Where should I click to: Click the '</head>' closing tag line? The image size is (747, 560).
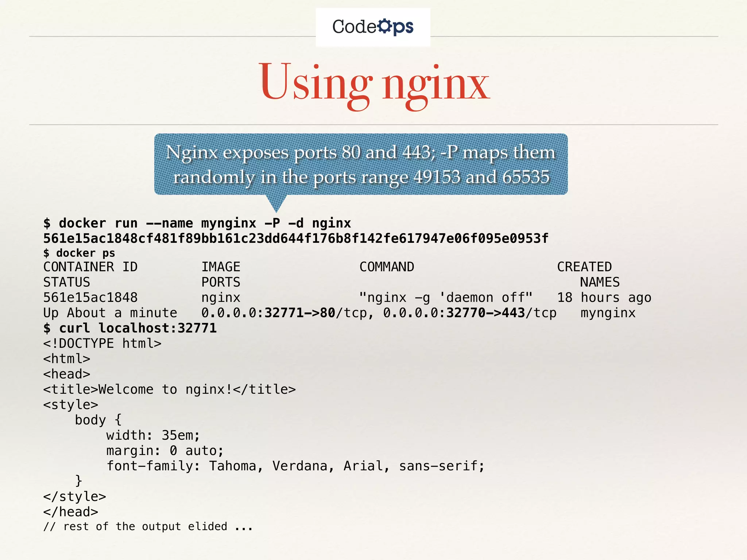pos(71,512)
